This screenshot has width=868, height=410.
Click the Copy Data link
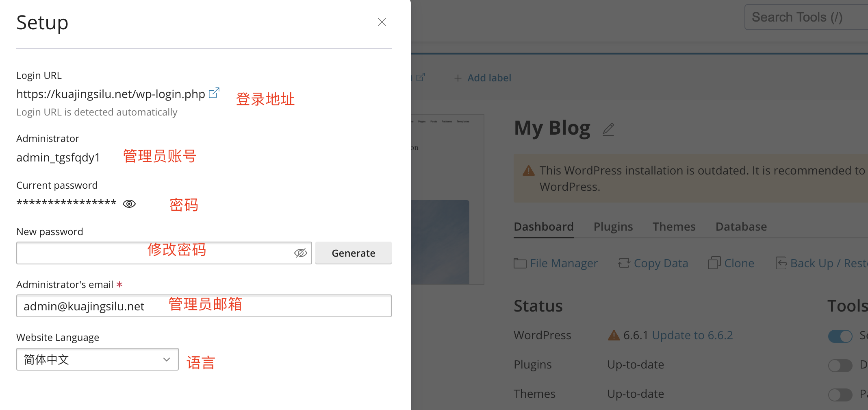[x=661, y=263]
